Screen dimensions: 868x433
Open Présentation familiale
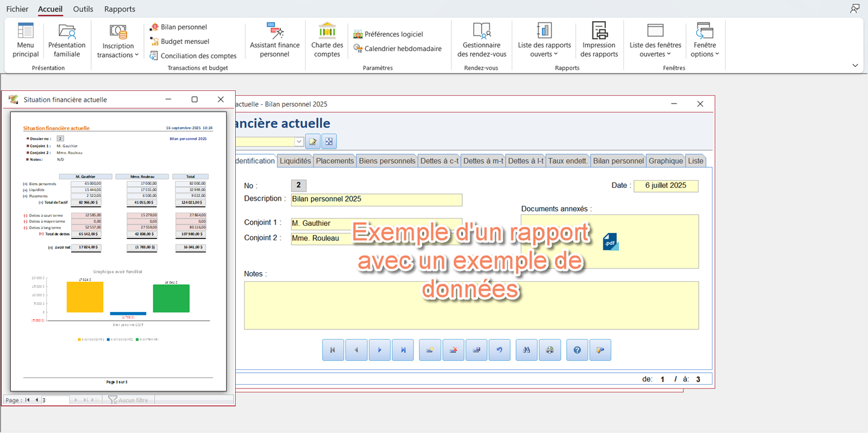coord(67,40)
